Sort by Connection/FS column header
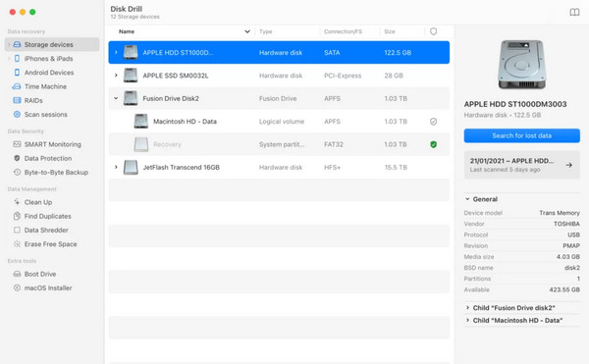The image size is (589, 364). click(x=343, y=31)
